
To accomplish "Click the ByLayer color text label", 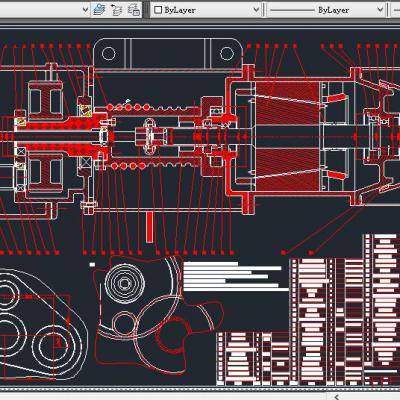I will pyautogui.click(x=180, y=10).
